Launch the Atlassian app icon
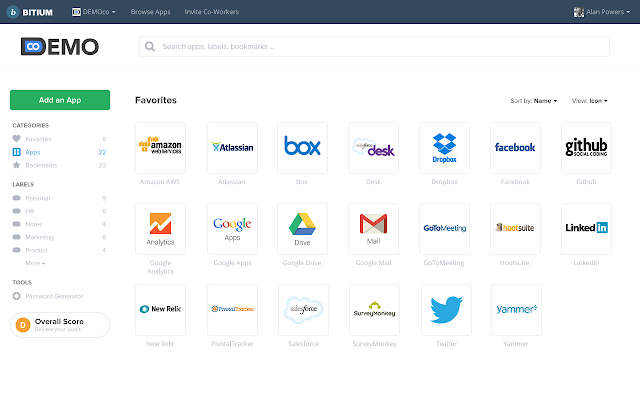 pyautogui.click(x=232, y=148)
